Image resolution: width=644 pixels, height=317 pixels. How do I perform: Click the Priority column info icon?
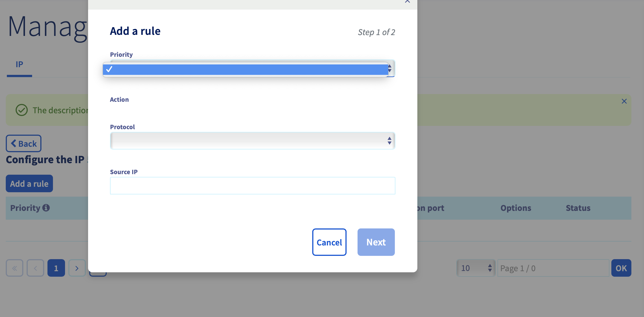click(46, 208)
